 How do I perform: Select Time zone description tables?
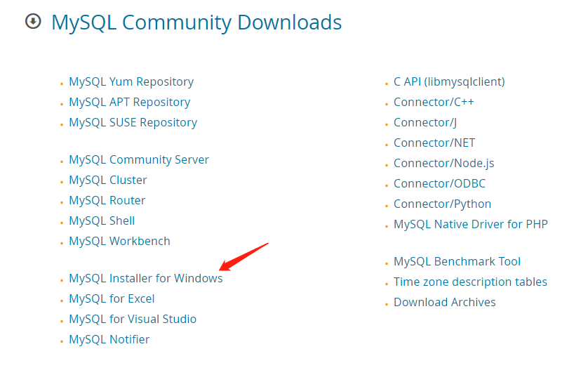470,282
